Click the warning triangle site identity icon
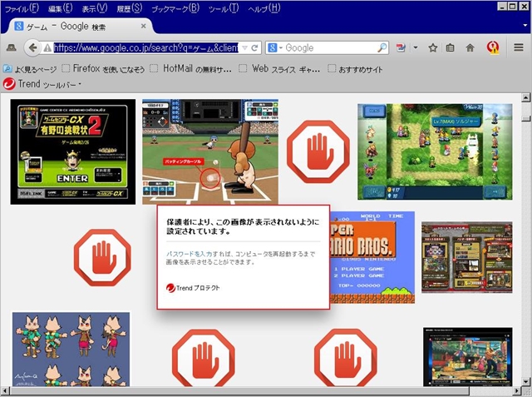This screenshot has height=397, width=532. pyautogui.click(x=47, y=48)
